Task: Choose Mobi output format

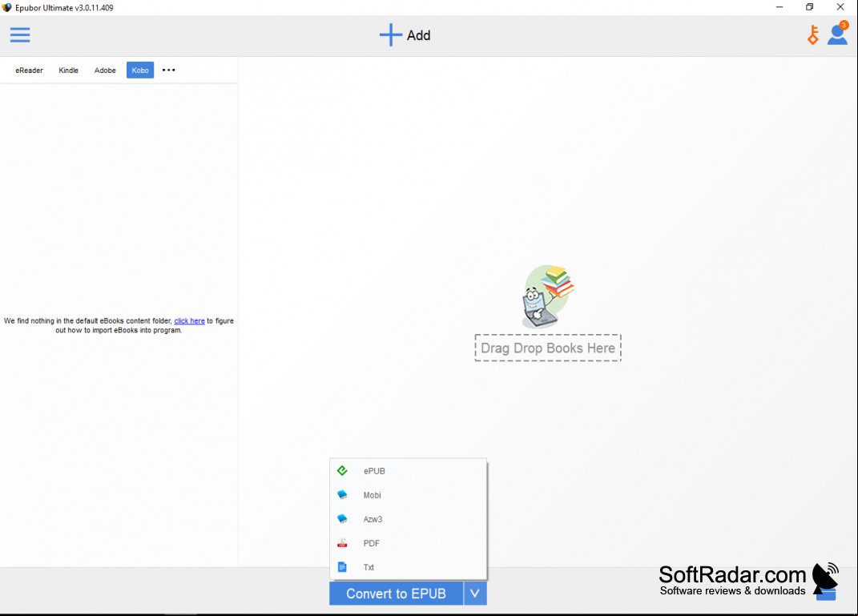Action: pyautogui.click(x=409, y=495)
